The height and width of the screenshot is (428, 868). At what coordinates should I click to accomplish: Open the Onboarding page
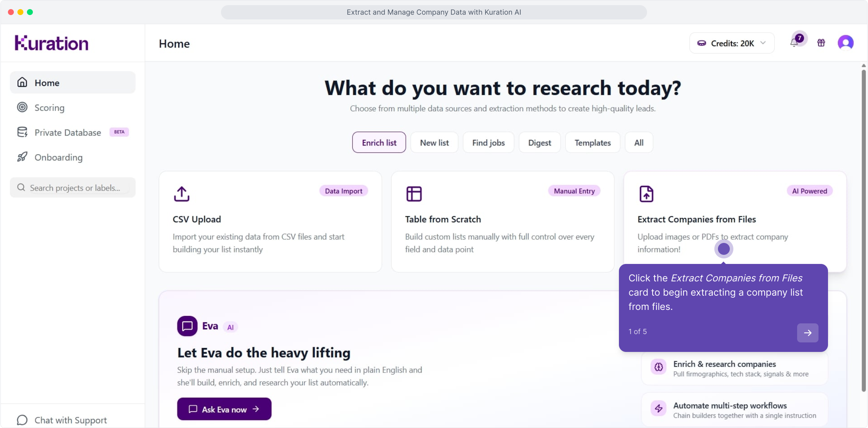click(x=72, y=157)
